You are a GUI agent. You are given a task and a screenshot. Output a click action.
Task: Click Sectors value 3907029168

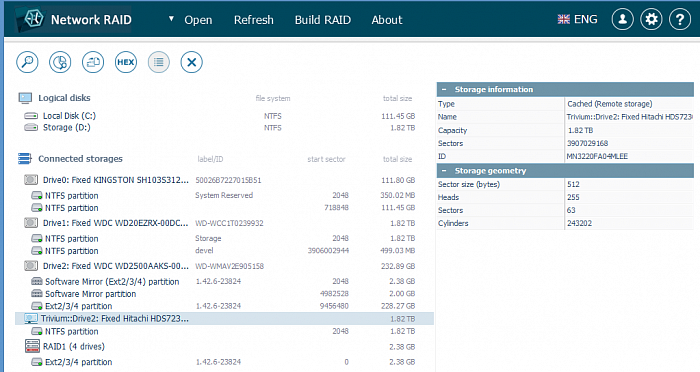pyautogui.click(x=588, y=143)
